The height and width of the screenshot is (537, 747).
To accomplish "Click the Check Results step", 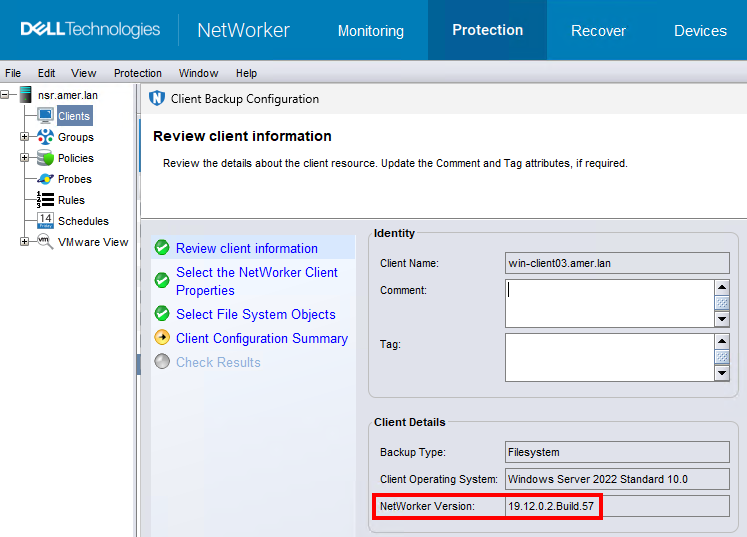I will tap(218, 362).
